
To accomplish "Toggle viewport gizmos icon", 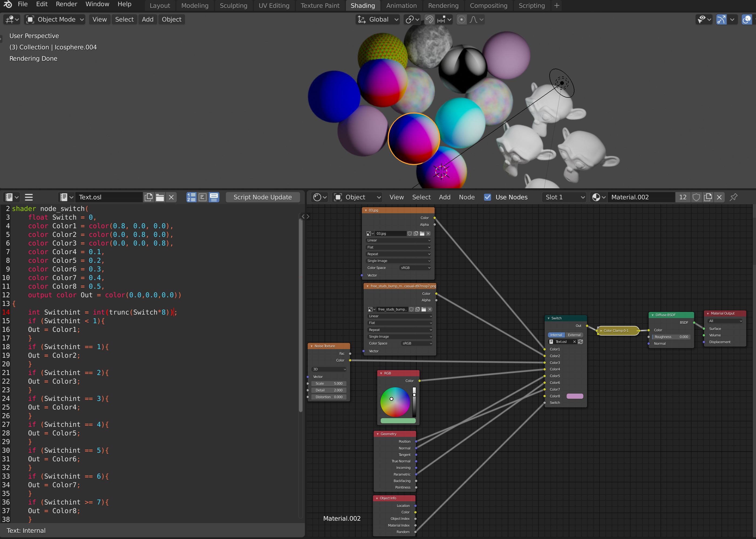I will click(721, 20).
